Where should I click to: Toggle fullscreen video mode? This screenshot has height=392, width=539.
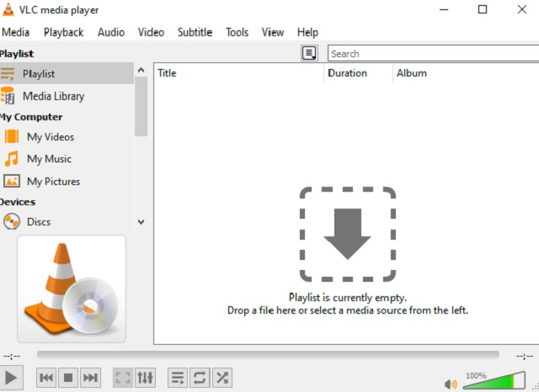123,378
